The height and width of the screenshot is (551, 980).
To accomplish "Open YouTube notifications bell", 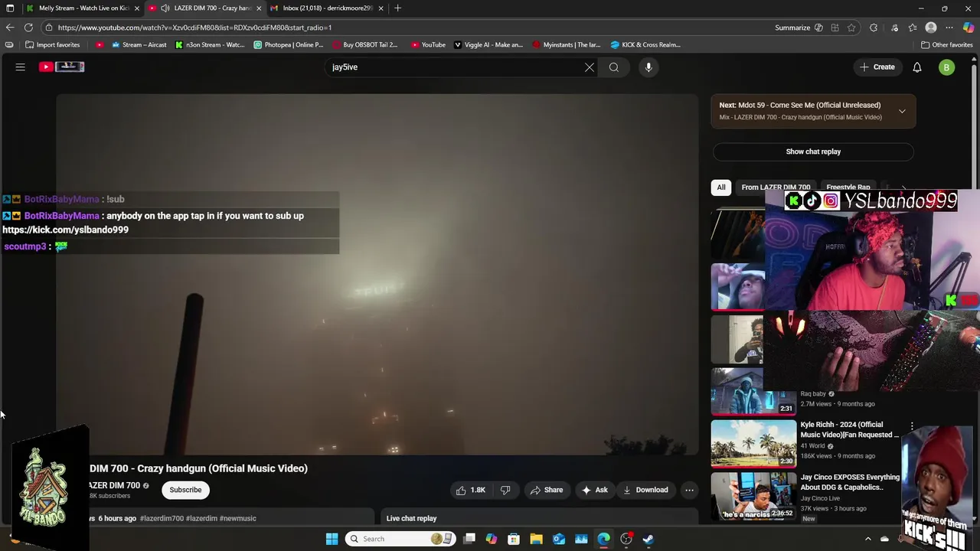I will tap(917, 67).
